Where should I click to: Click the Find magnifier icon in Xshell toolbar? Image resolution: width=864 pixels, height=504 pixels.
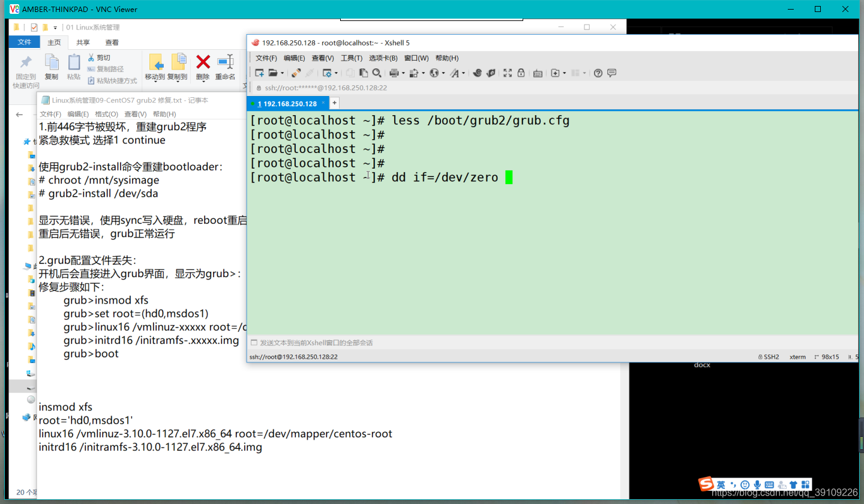376,73
